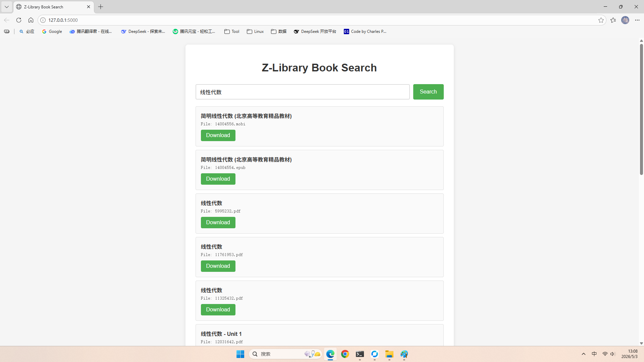Download file 14004556.mobi
This screenshot has width=644, height=362.
click(x=218, y=135)
